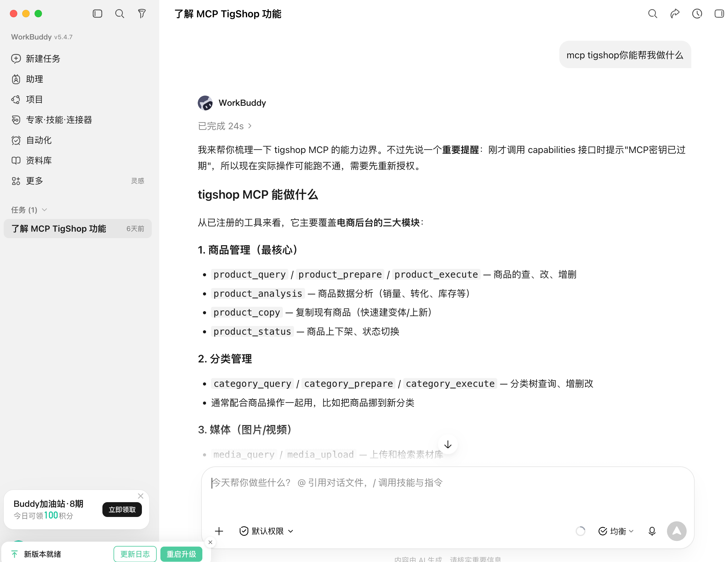Click the heading 3. 媒体（图片/视频）

tap(245, 430)
